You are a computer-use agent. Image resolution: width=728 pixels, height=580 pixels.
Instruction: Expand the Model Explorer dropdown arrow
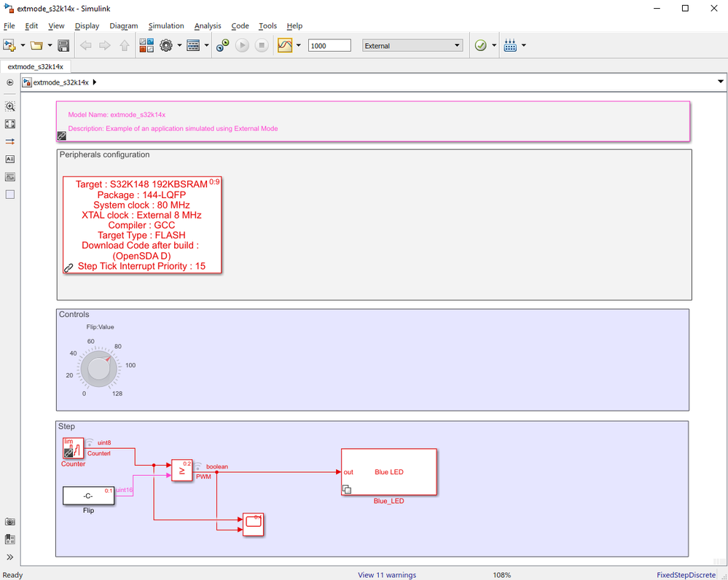pos(207,45)
